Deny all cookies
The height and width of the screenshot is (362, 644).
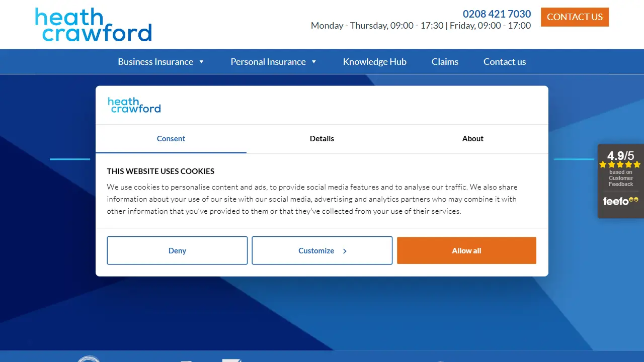(177, 250)
